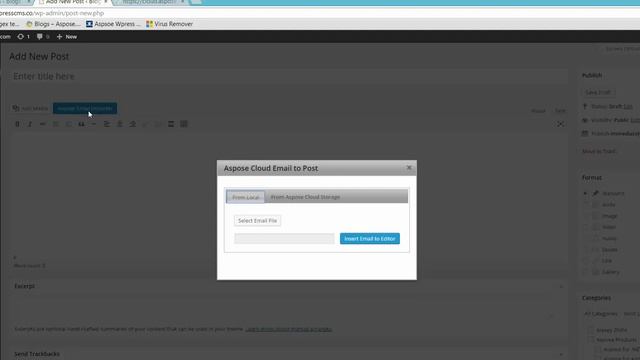Insert a bulleted list from the toolbar

(56, 124)
